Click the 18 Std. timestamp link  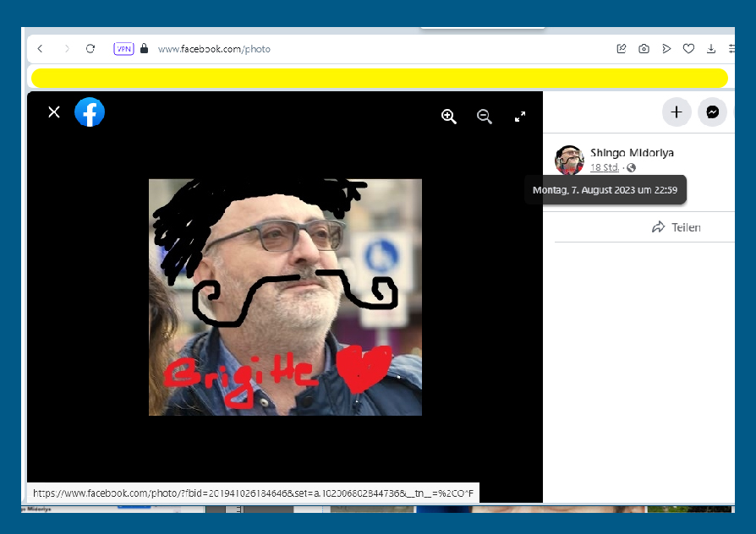pyautogui.click(x=604, y=168)
